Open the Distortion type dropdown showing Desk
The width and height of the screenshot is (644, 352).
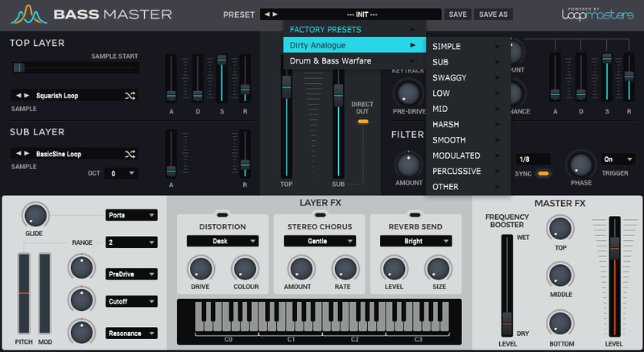click(222, 241)
